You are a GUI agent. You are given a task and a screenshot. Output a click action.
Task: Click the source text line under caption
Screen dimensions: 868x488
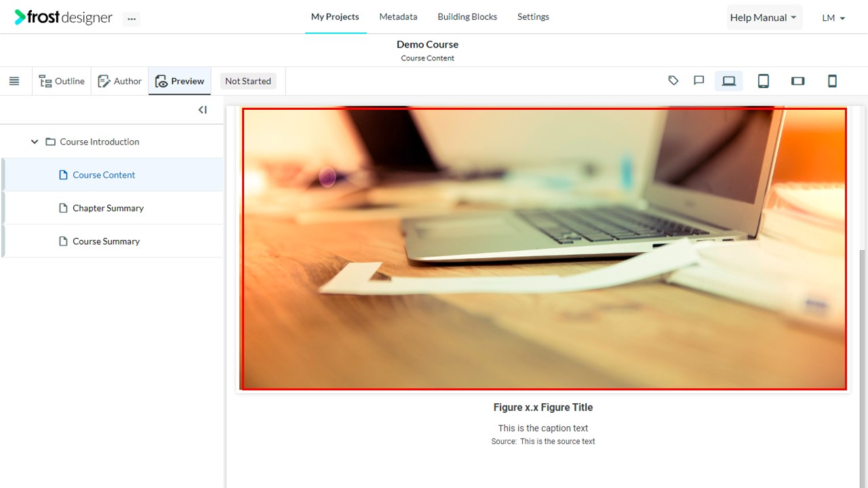point(543,441)
